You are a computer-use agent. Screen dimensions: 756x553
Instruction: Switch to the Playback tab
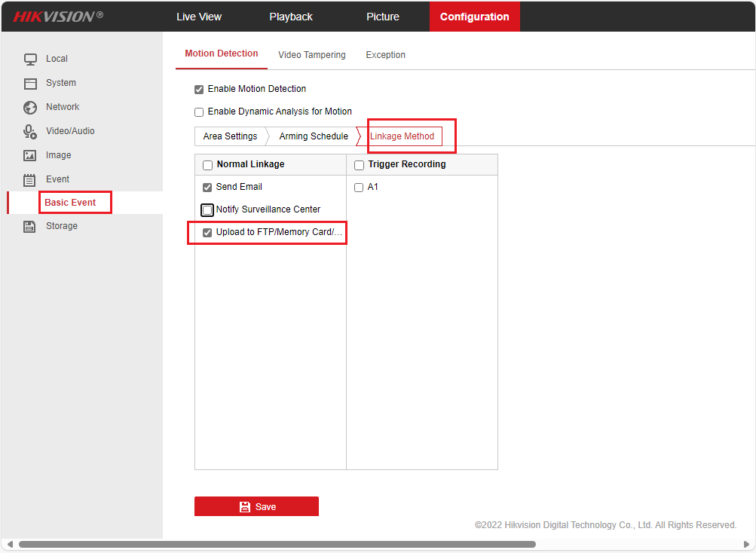click(291, 17)
